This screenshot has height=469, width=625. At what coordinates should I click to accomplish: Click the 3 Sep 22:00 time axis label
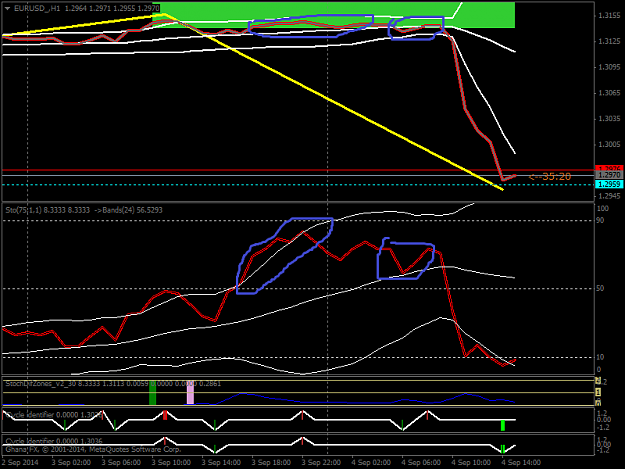(x=321, y=463)
